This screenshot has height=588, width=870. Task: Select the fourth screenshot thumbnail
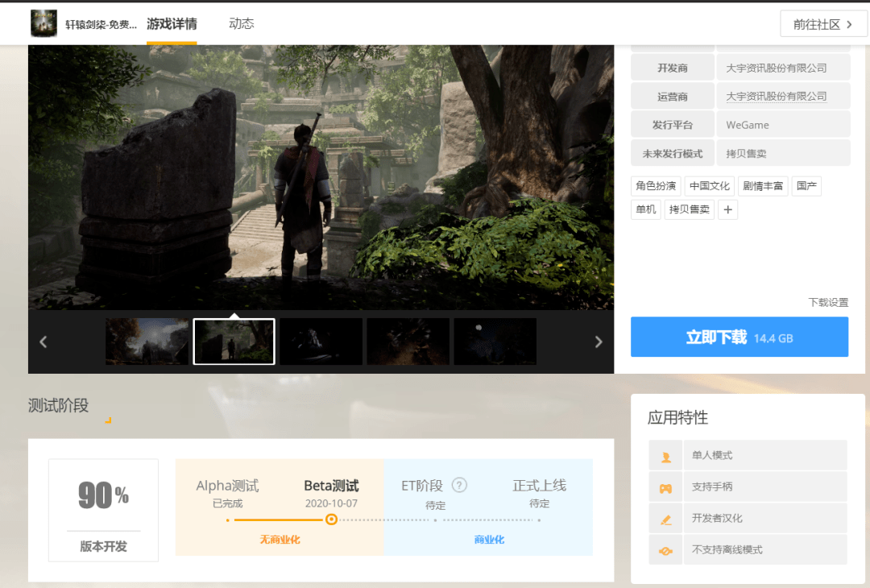point(408,342)
